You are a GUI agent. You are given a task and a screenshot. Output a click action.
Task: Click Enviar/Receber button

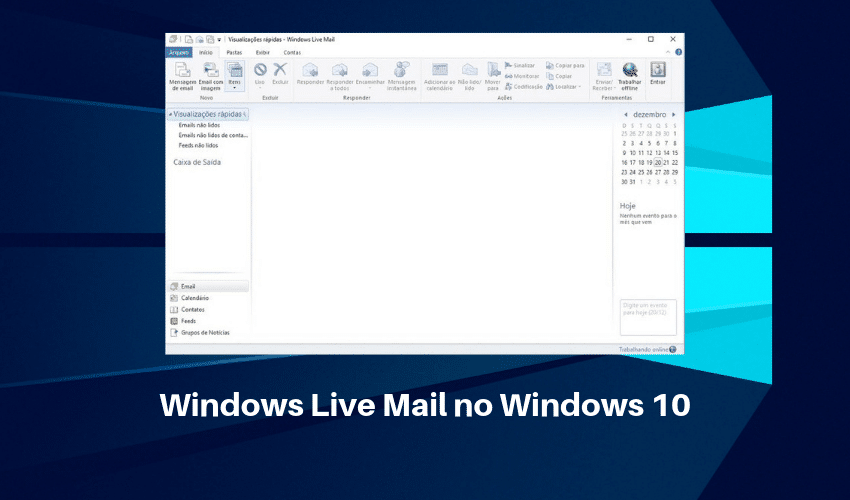[x=603, y=76]
